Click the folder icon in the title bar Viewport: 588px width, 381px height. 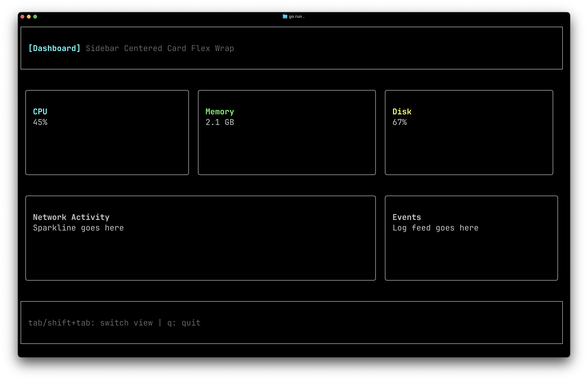coord(285,16)
